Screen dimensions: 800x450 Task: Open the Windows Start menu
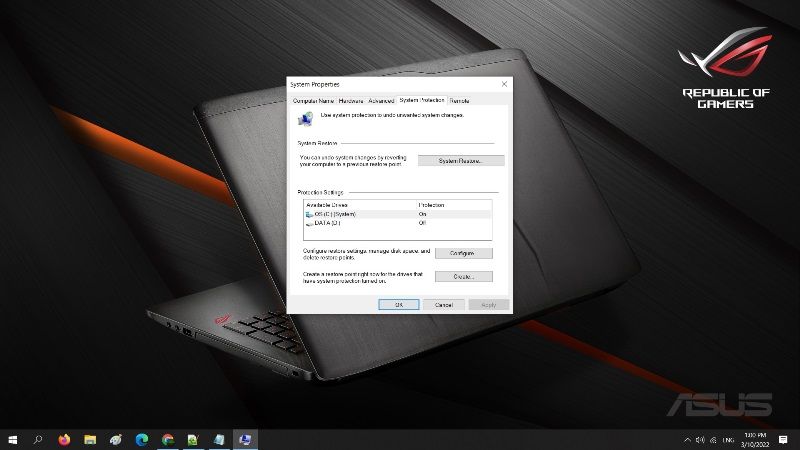13,439
